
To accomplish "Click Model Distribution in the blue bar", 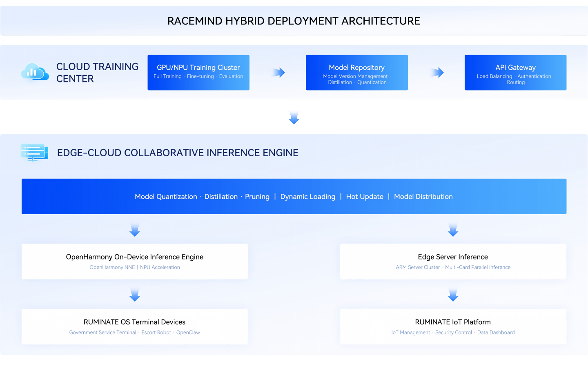I will (x=423, y=197).
